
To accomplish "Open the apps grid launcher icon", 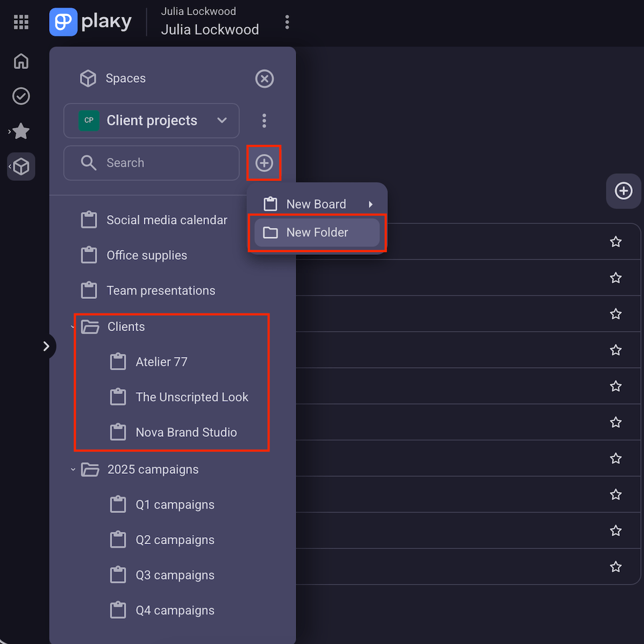I will click(21, 22).
